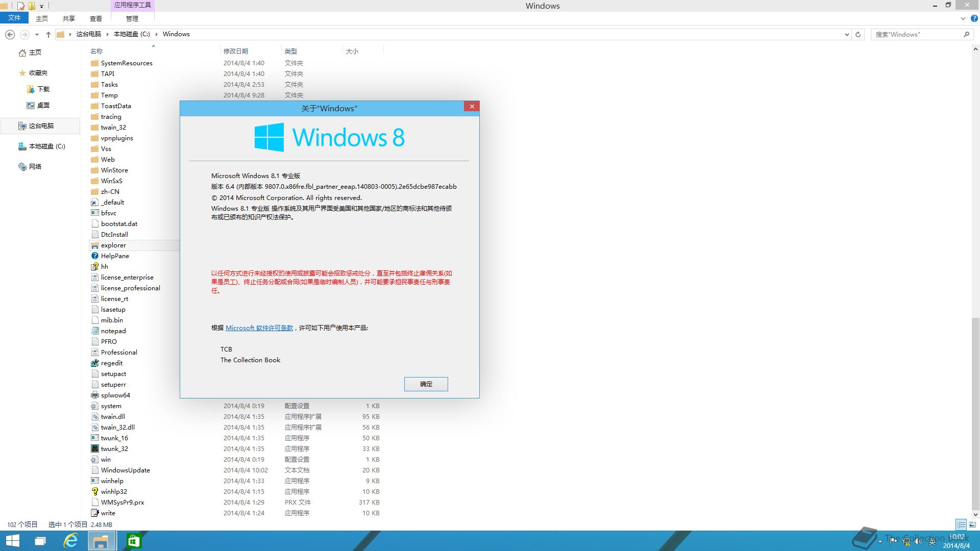Sort by the 修改日期 column header
This screenshot has height=551, width=980.
(236, 52)
